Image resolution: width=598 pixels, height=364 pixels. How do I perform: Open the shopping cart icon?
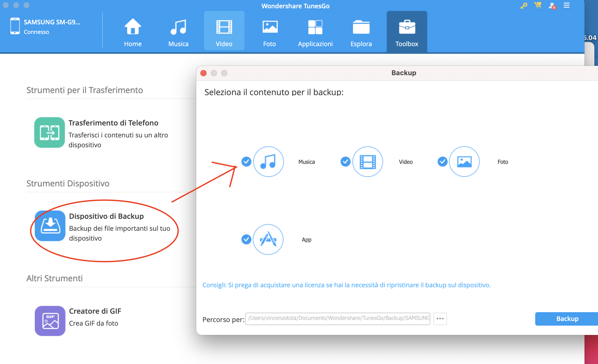pyautogui.click(x=538, y=5)
